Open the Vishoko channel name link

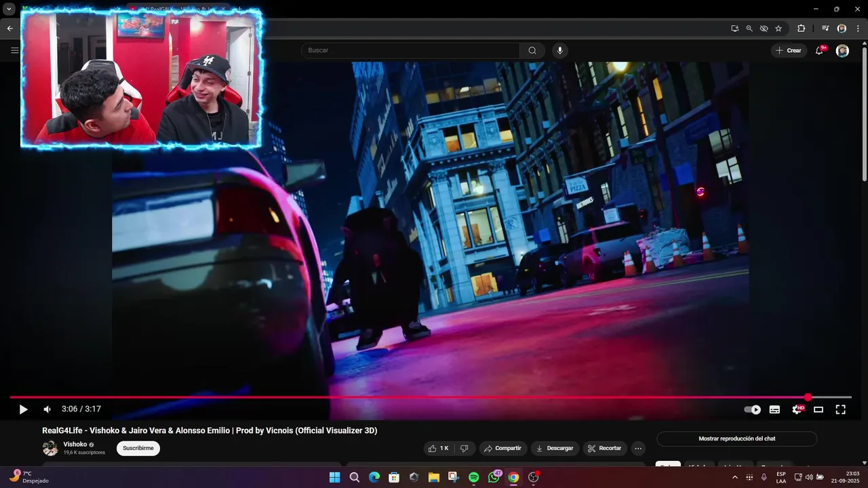click(x=75, y=444)
